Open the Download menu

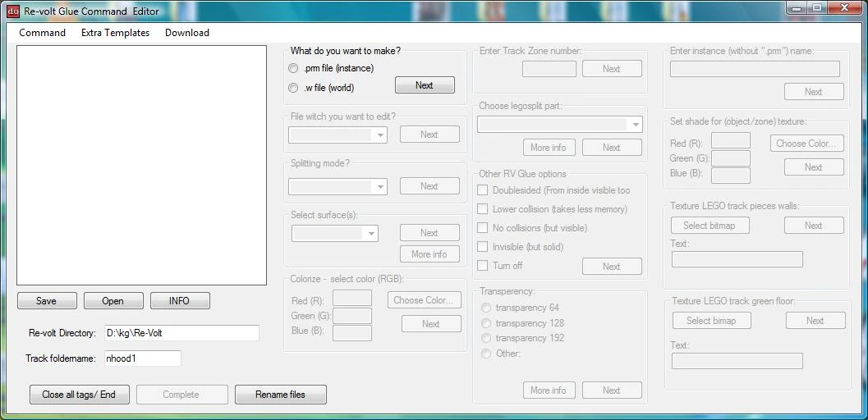tap(187, 33)
